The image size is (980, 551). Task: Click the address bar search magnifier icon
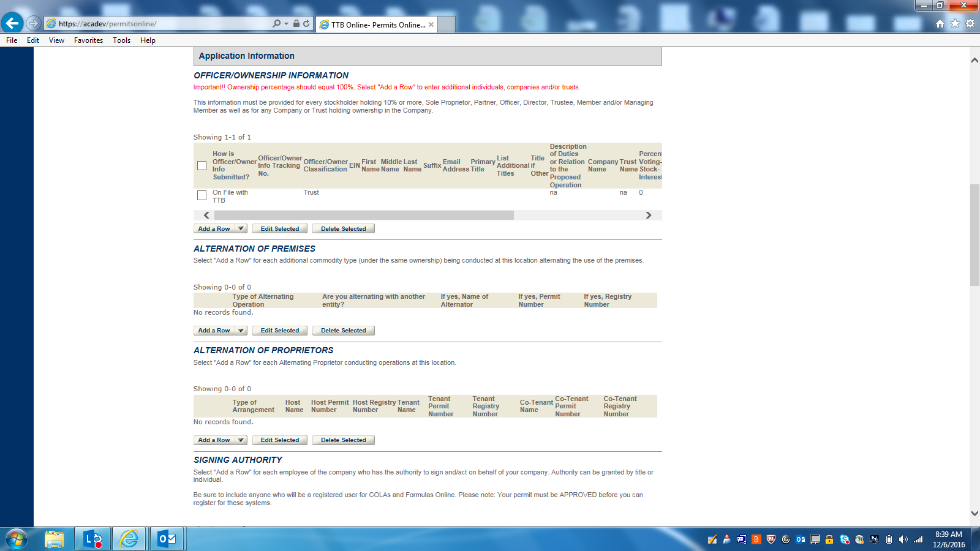tap(277, 23)
